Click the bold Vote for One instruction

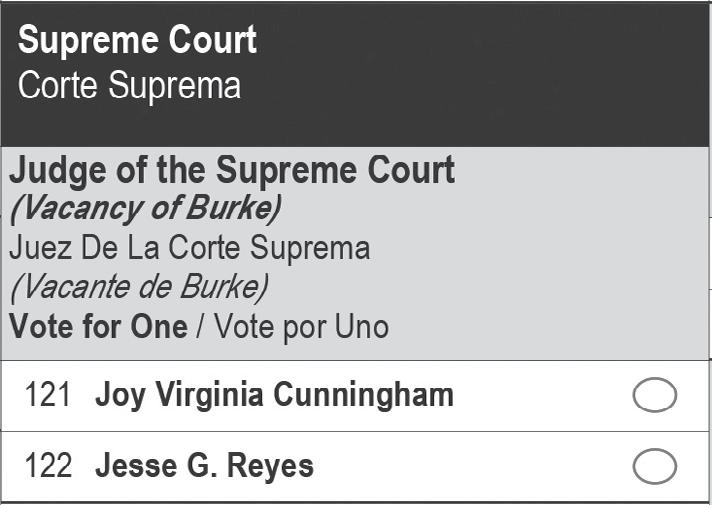pyautogui.click(x=98, y=326)
